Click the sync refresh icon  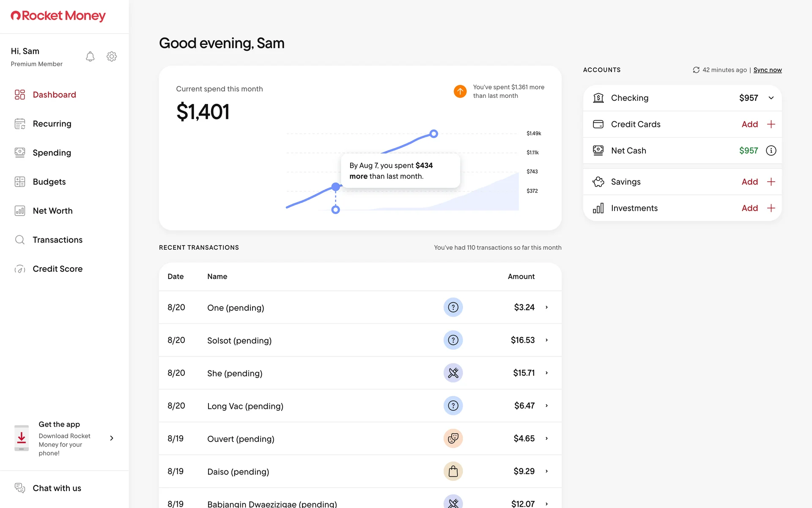tap(696, 70)
